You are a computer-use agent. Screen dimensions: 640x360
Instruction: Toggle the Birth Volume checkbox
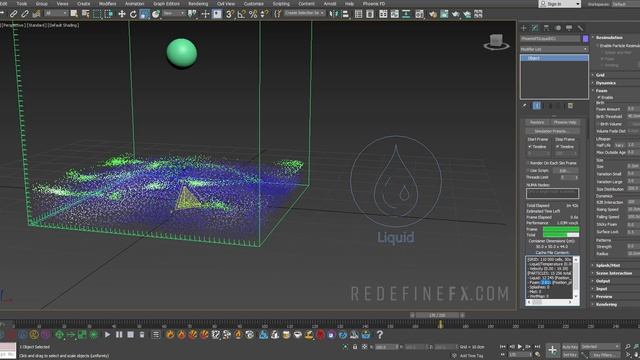coord(598,124)
